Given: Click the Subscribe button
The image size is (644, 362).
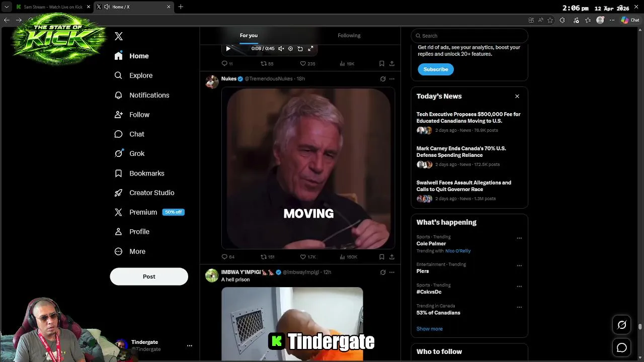Looking at the screenshot, I should click(x=436, y=69).
